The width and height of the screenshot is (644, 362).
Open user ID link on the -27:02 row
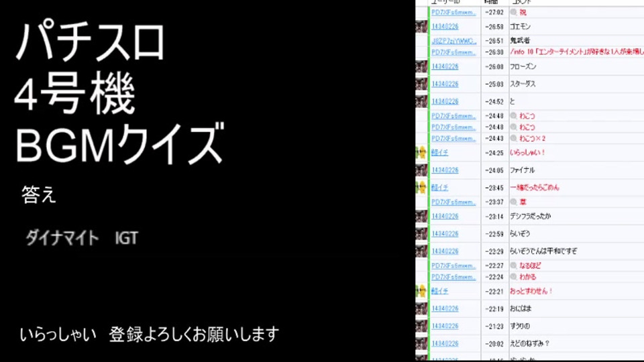coord(453,12)
